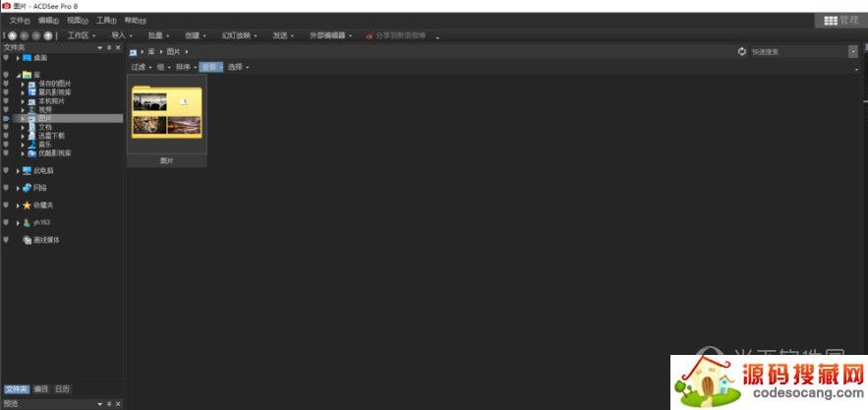Click the 库 library folder icon
The width and height of the screenshot is (868, 410).
click(28, 75)
